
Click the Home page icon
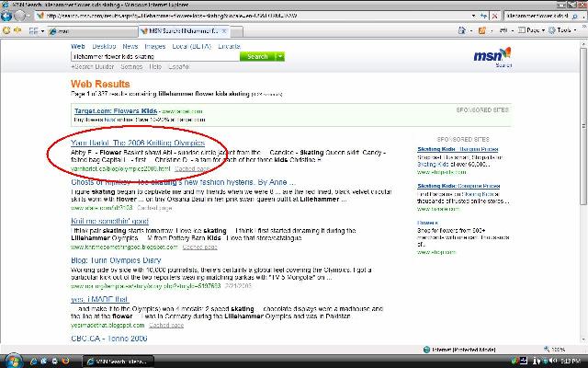[462, 30]
